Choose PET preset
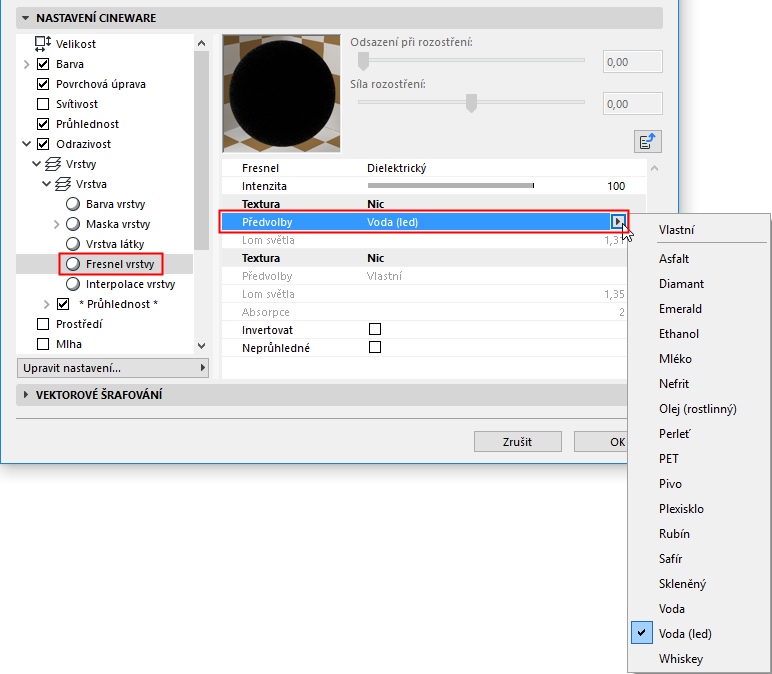Image resolution: width=772 pixels, height=674 pixels. pyautogui.click(x=699, y=459)
